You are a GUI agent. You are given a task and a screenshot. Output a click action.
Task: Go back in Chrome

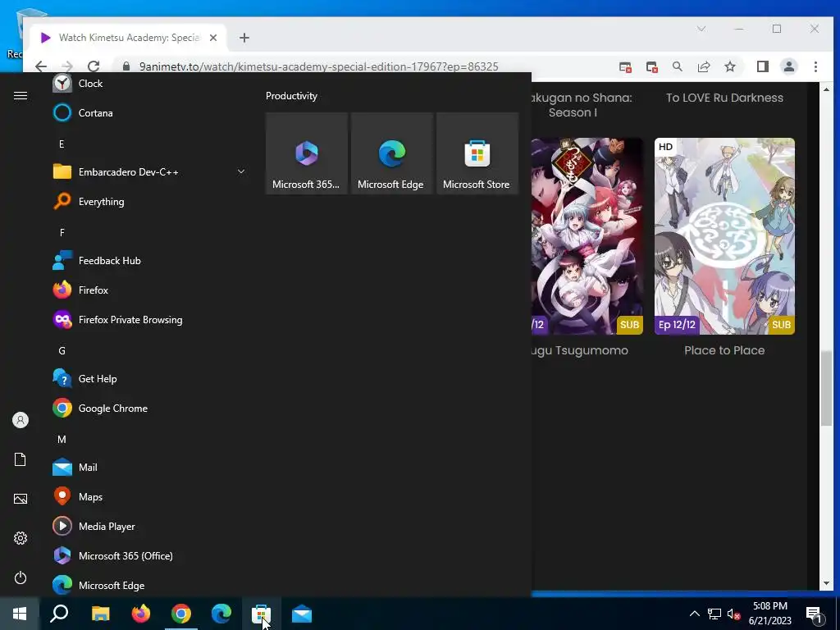click(x=41, y=66)
